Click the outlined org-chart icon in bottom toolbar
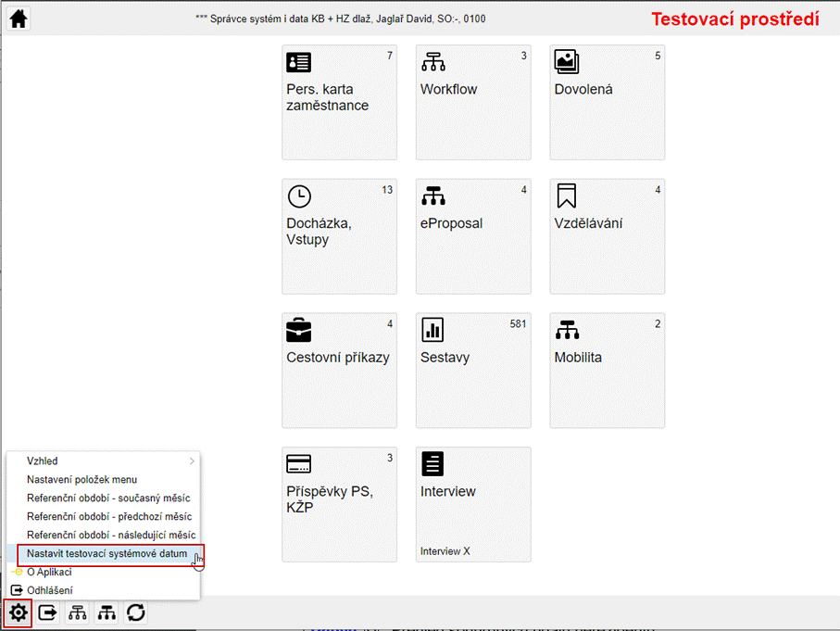The image size is (840, 631). (x=78, y=612)
